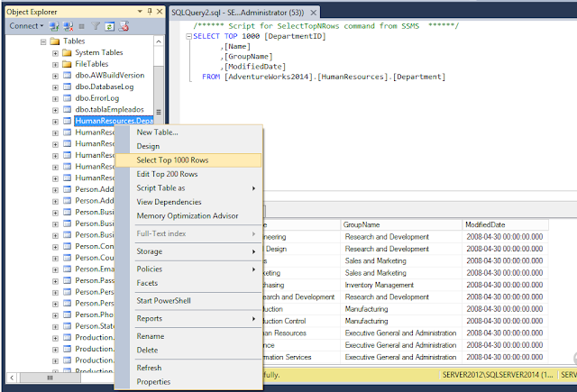
Task: Open Object Explorer window position dropdown arrow
Action: 140,12
